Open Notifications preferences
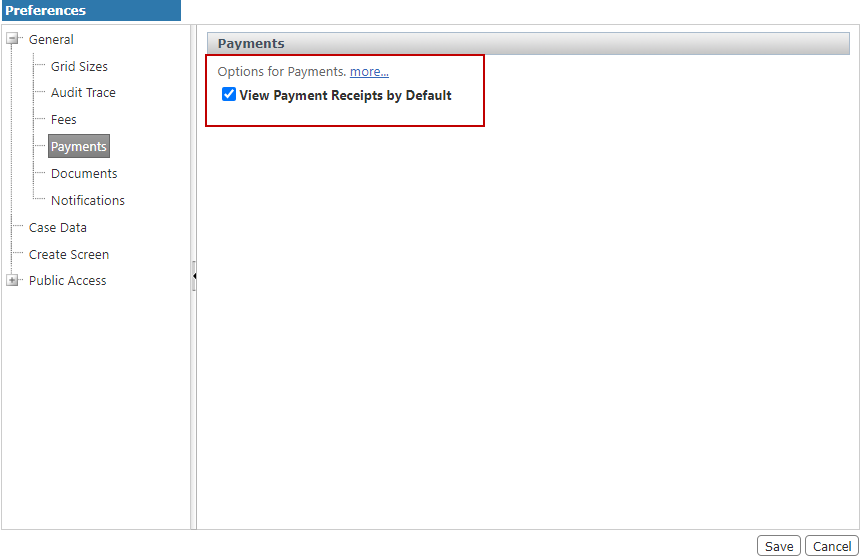 pos(88,200)
